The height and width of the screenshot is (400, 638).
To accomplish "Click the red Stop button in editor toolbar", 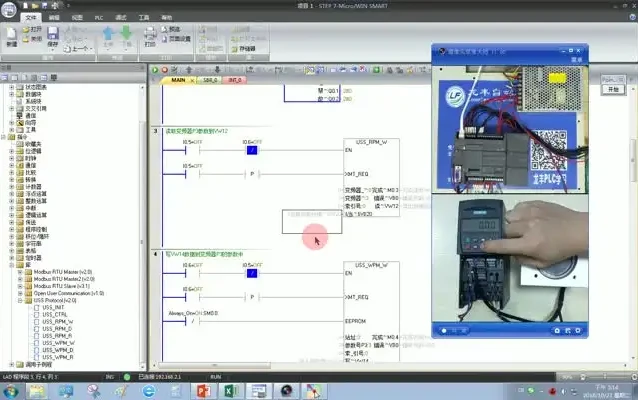I will coord(163,70).
